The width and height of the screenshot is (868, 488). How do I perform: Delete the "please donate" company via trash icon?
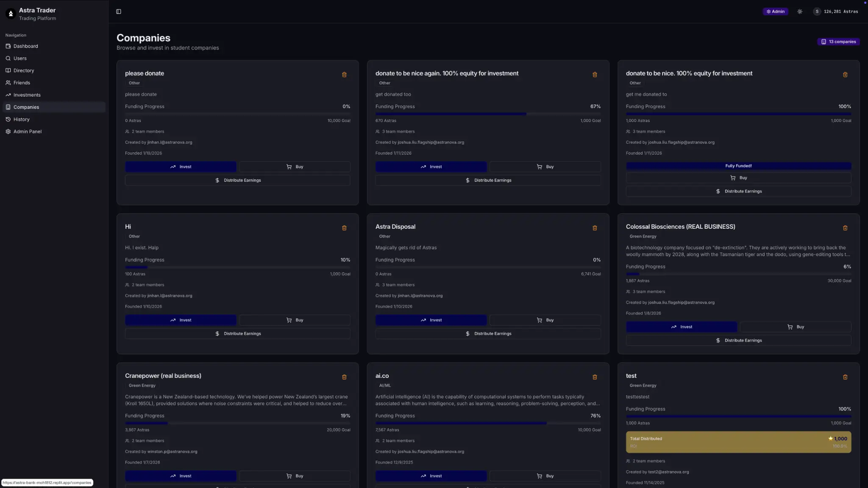coord(344,75)
